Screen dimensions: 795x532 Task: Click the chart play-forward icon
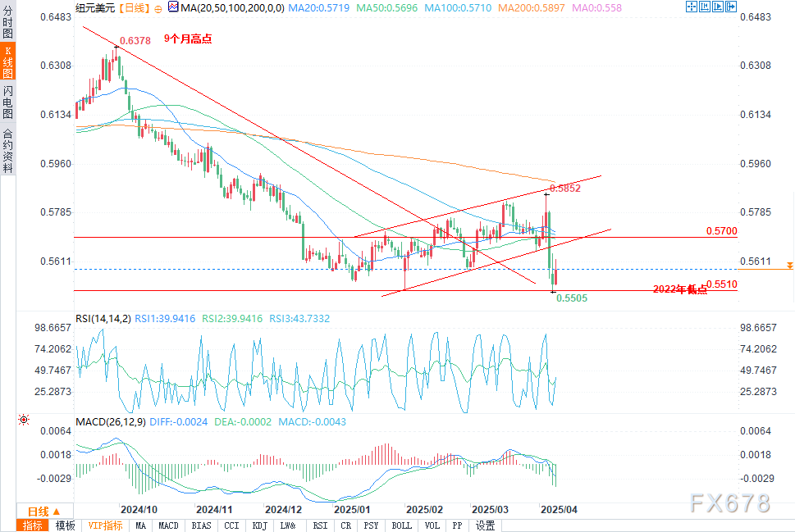tap(718, 7)
